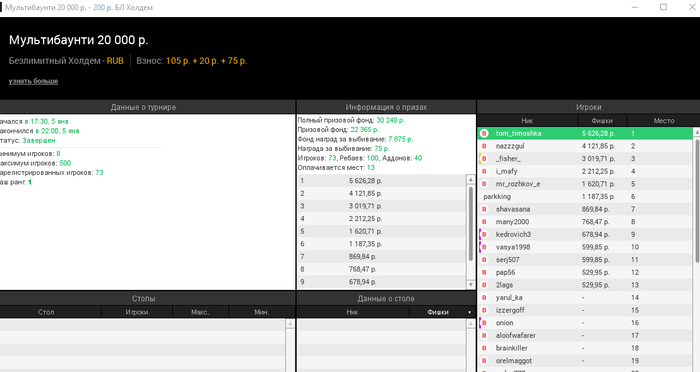Sort tables by 'Игроки' column header
This screenshot has height=372, width=700.
click(137, 312)
